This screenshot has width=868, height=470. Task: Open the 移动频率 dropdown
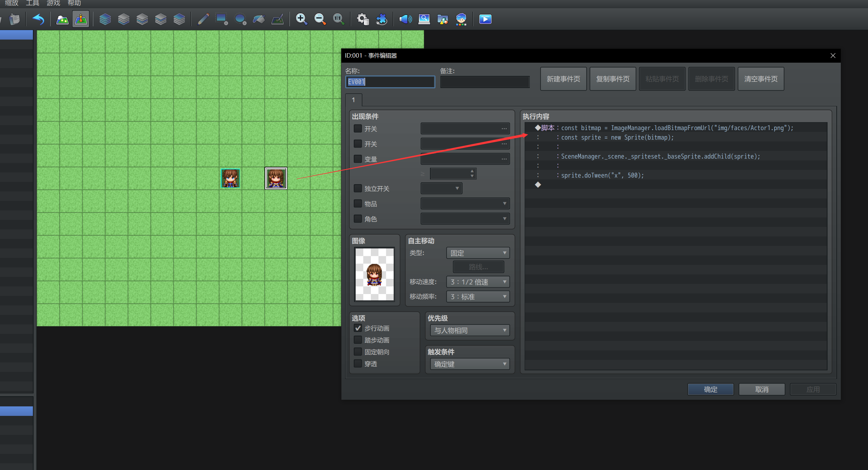(x=478, y=297)
